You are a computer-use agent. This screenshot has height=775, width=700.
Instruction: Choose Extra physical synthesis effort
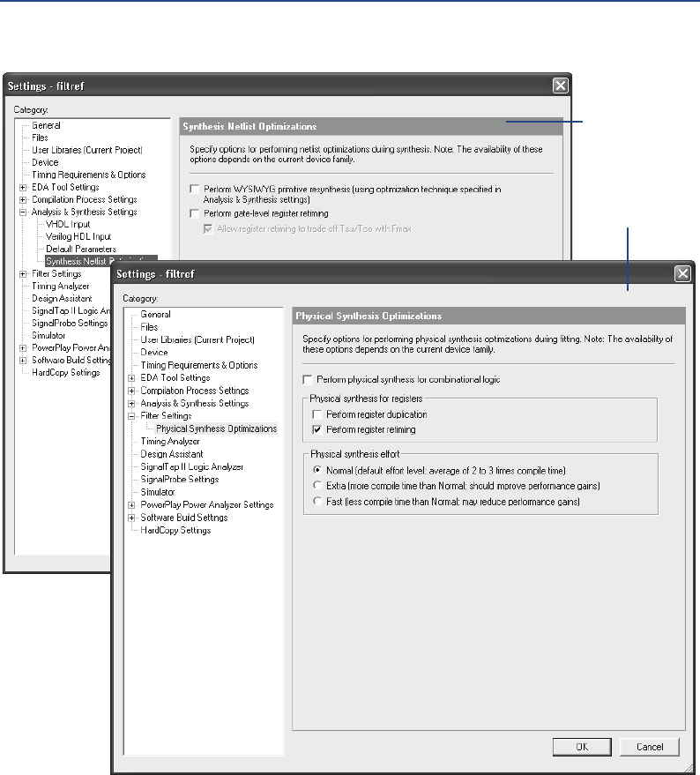(x=317, y=486)
